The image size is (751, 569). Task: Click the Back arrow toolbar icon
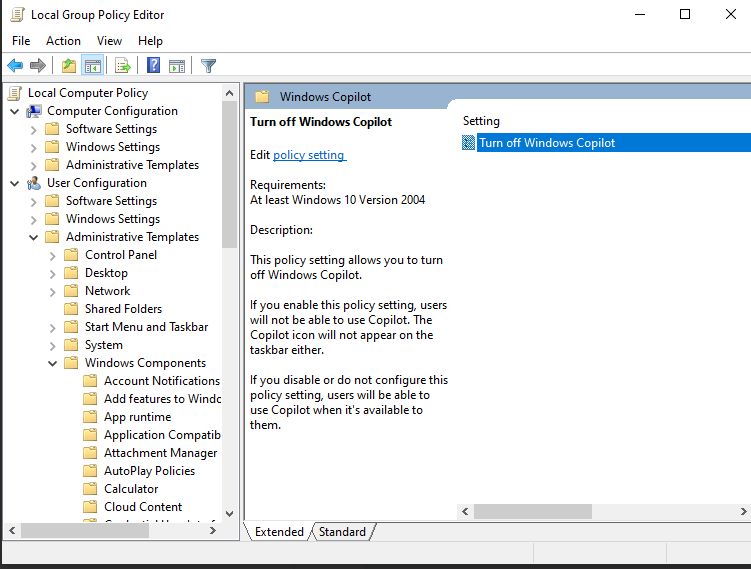(x=15, y=65)
